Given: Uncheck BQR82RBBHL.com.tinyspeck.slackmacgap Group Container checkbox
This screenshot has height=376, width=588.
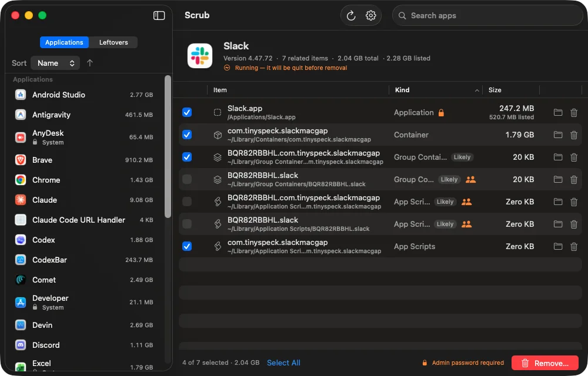Looking at the screenshot, I should click(x=187, y=157).
